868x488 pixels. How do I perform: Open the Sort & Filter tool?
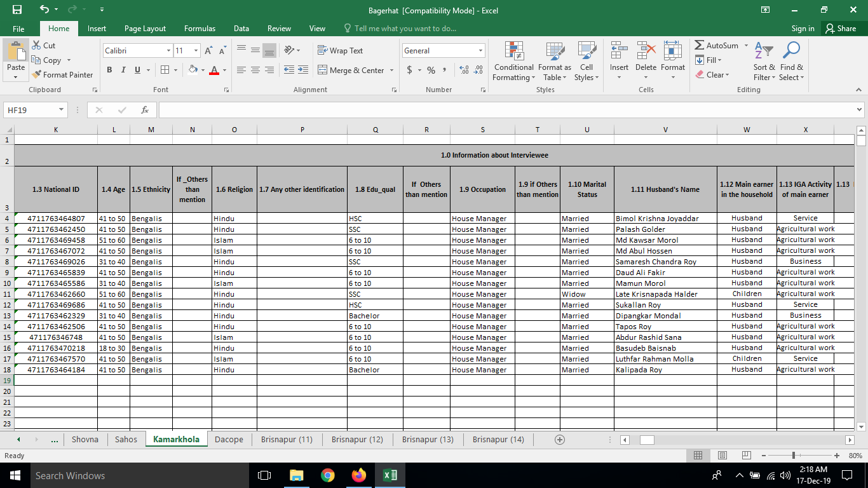point(764,62)
